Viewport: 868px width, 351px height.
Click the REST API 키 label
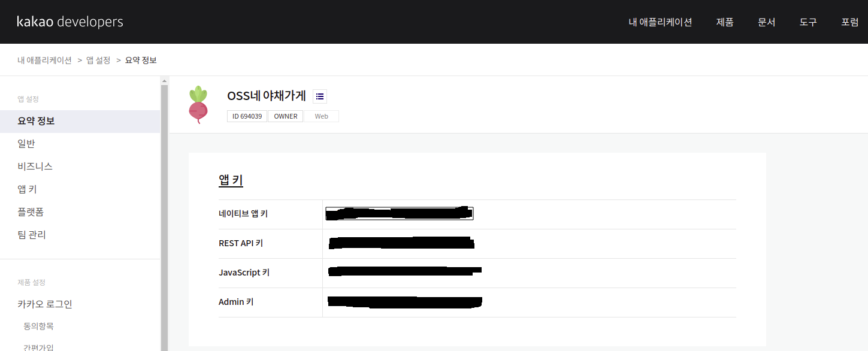241,243
